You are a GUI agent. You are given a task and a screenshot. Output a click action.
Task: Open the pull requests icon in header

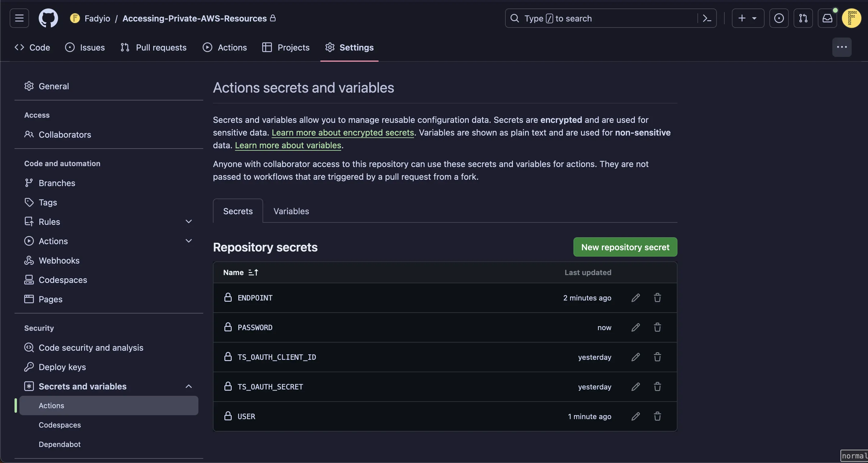(x=803, y=18)
